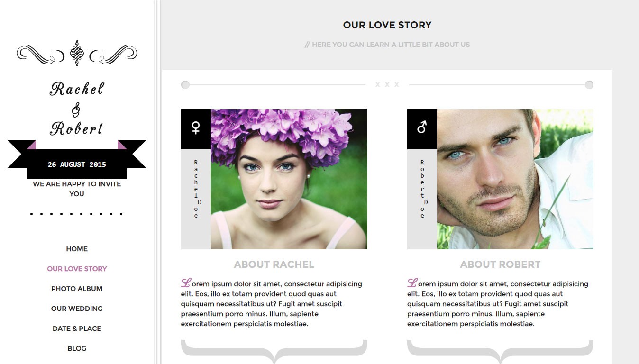Click Rachel's portrait photo with flower crown
Viewport: 639px width, 364px height.
click(x=289, y=179)
